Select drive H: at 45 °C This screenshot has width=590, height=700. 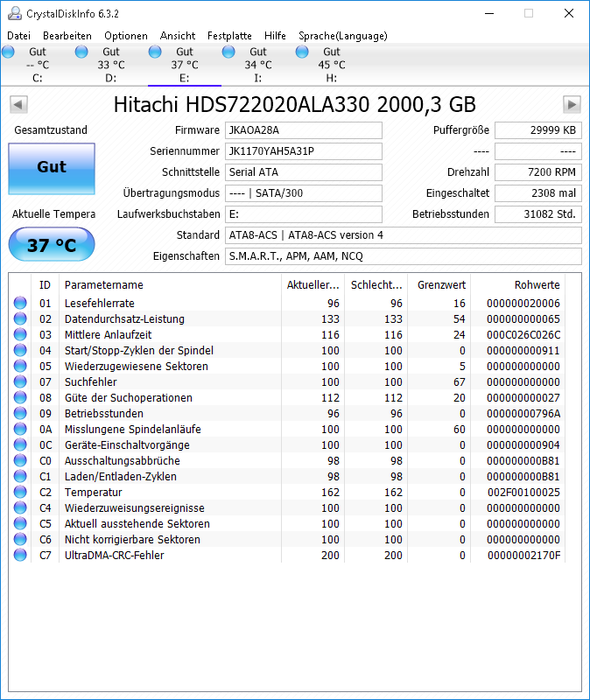tap(332, 65)
